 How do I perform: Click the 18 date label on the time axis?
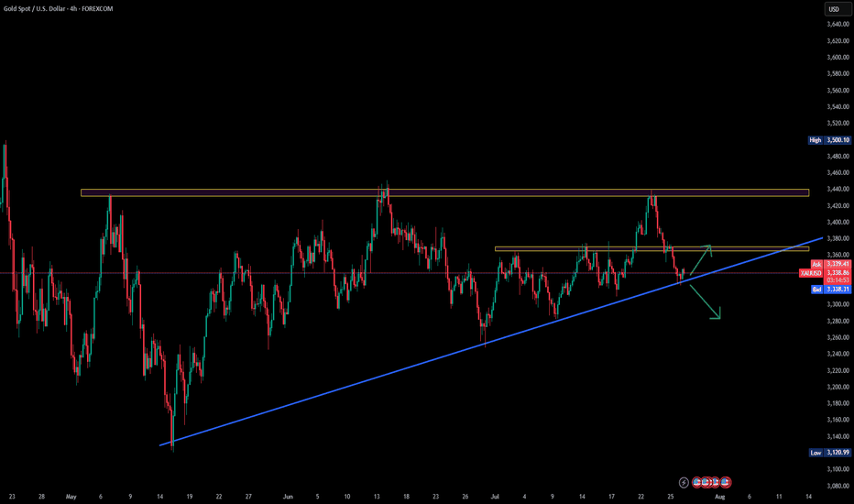406,497
